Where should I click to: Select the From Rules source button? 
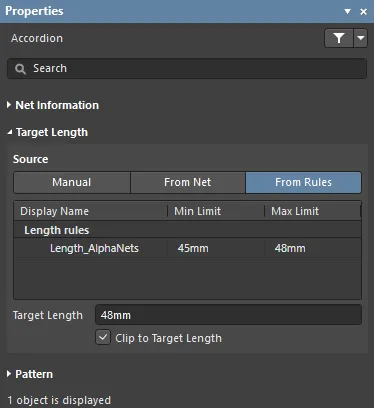pyautogui.click(x=303, y=182)
